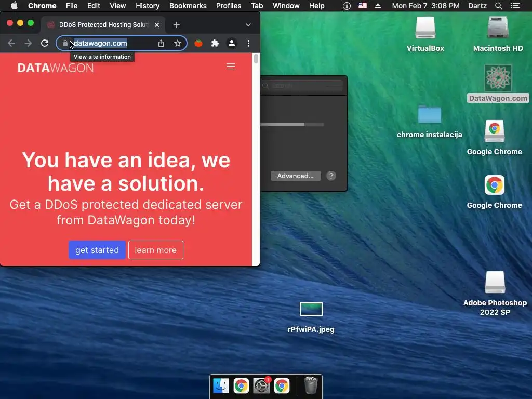This screenshot has width=532, height=399.
Task: Click the get started button
Action: pyautogui.click(x=97, y=250)
